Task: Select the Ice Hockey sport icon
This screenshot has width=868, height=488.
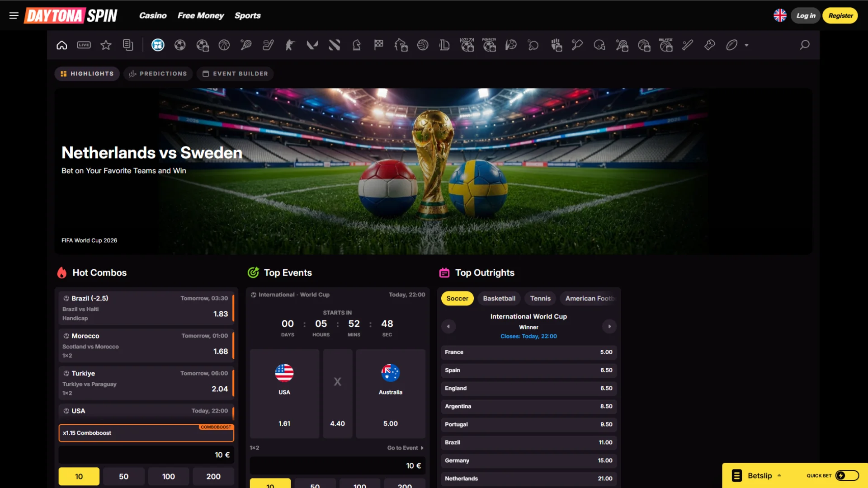Action: (x=268, y=45)
